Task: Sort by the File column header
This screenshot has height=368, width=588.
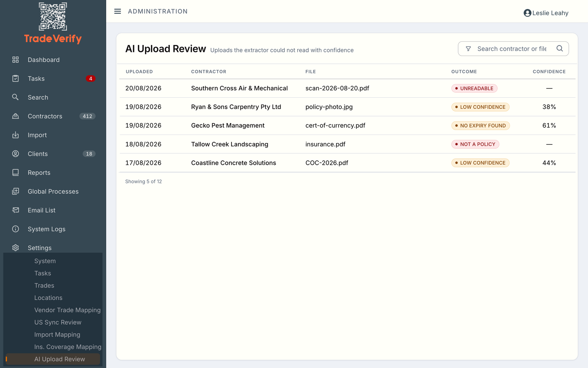Action: tap(311, 72)
